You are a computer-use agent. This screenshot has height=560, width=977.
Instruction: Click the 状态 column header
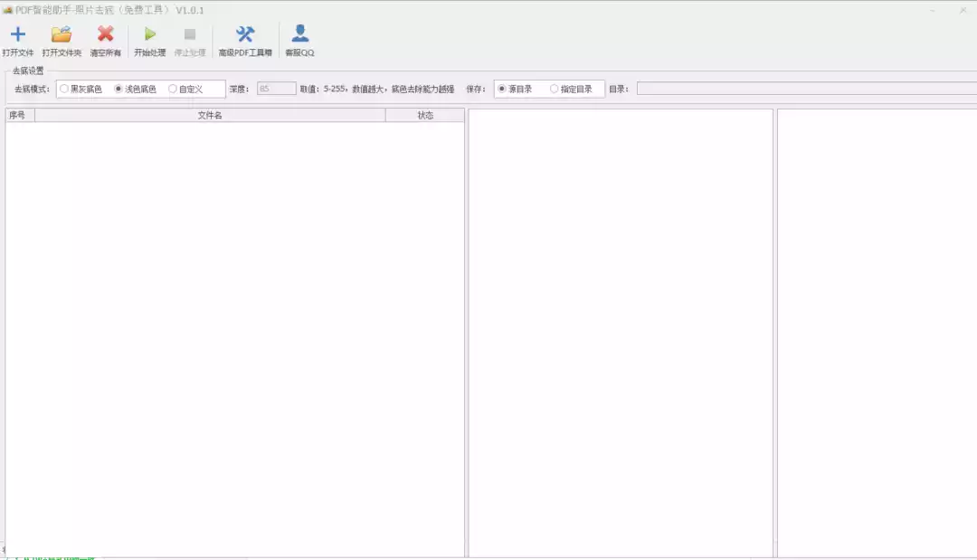pyautogui.click(x=425, y=115)
